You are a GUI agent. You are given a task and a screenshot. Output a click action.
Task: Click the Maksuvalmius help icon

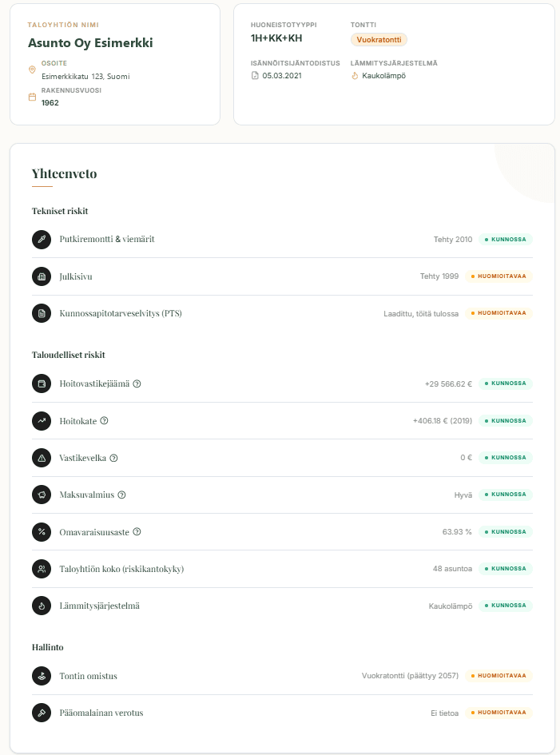[x=121, y=495]
